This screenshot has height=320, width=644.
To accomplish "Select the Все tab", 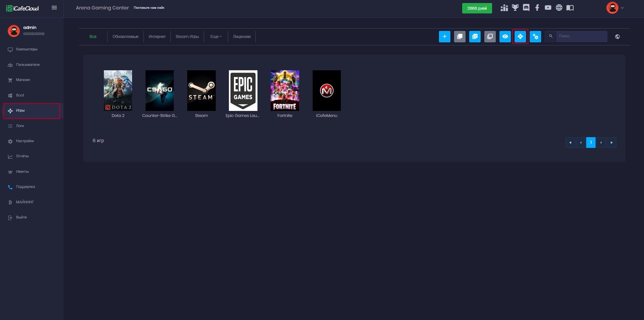I will point(93,37).
